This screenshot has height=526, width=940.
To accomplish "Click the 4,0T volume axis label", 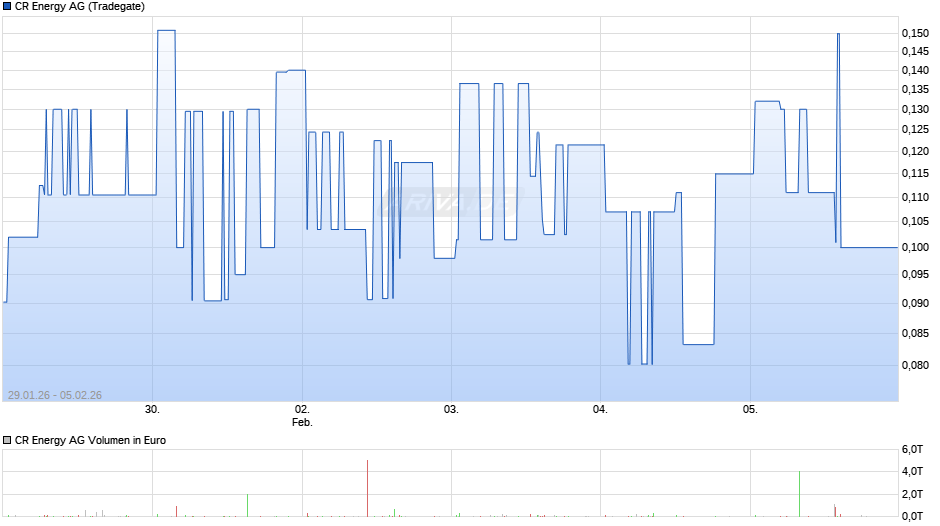I will tap(912, 471).
